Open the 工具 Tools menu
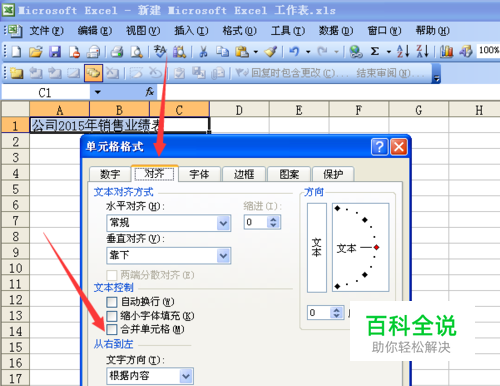 [x=288, y=31]
